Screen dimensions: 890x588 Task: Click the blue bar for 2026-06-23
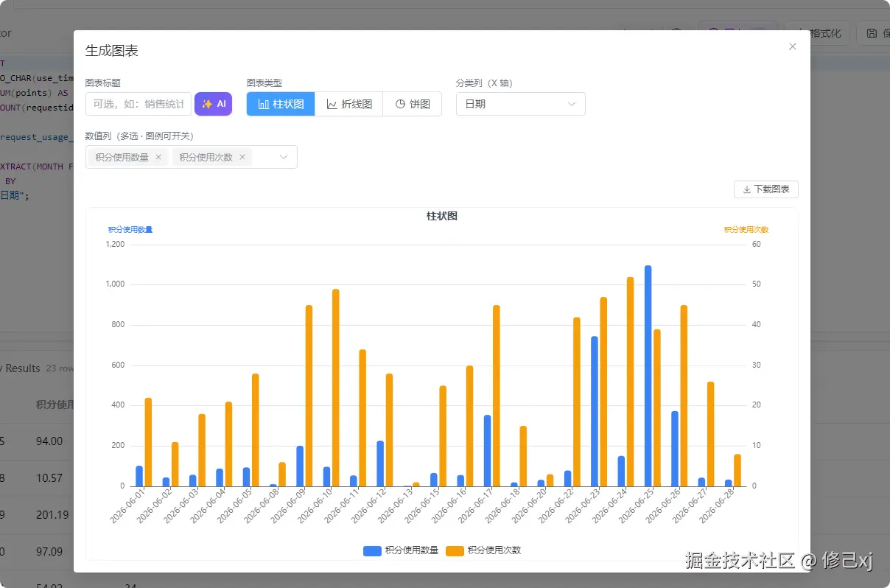(595, 411)
